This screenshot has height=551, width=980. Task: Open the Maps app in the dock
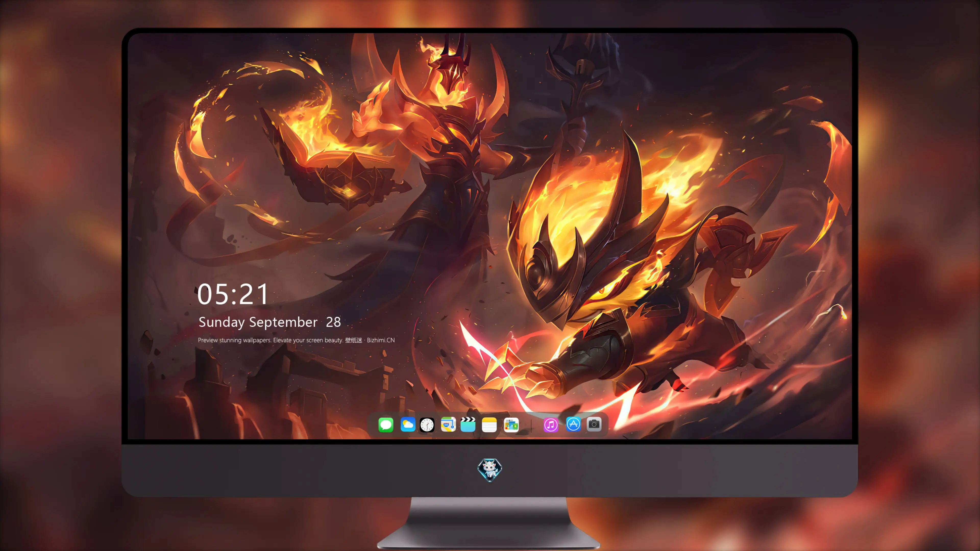(x=448, y=424)
